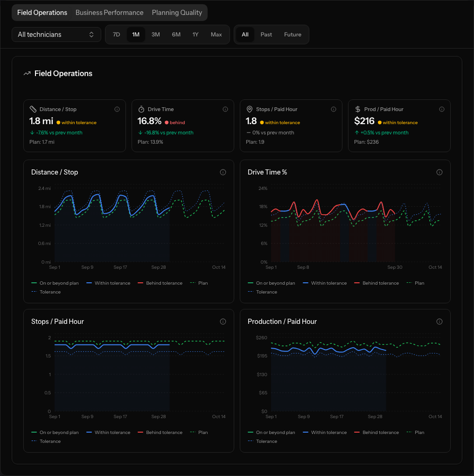Screen dimensions: 474x476
Task: Toggle Behind tolerance legend in Drive Time % chart
Action: pos(376,283)
